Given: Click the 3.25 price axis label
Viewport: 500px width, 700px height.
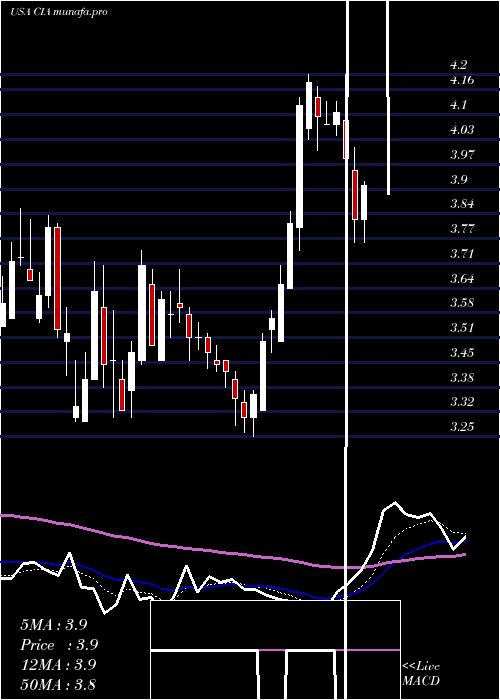Looking at the screenshot, I should pos(462,427).
